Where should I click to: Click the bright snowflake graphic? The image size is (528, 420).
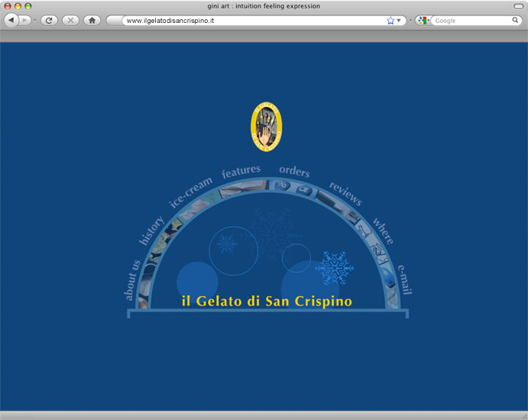[335, 268]
